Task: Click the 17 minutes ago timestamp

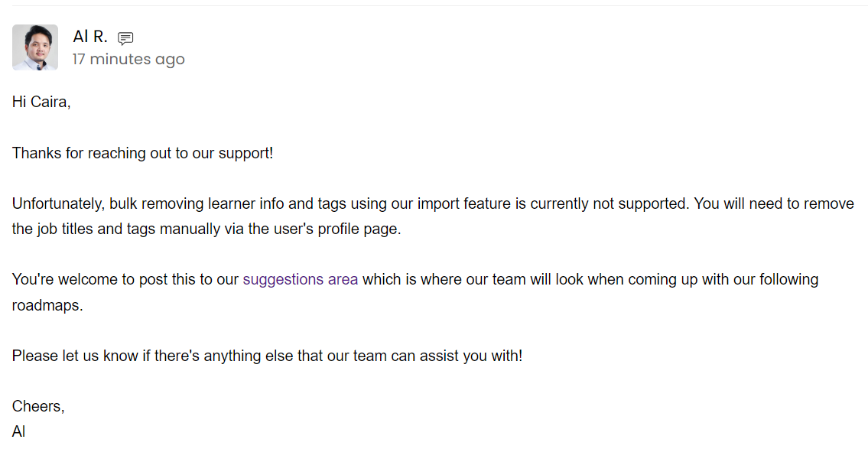Action: coord(128,59)
